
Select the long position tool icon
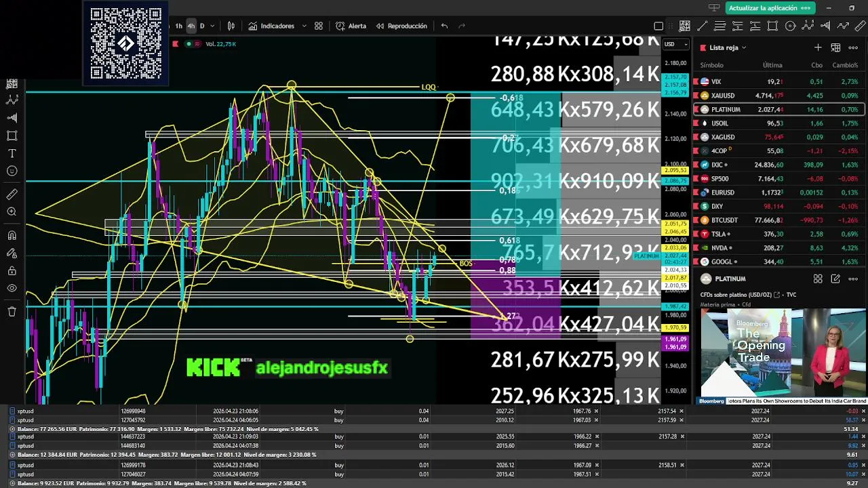click(x=755, y=26)
